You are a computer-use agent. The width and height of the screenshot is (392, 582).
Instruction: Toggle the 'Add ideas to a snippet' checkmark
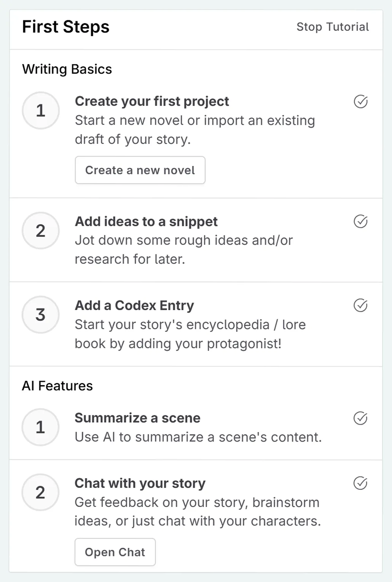point(360,221)
